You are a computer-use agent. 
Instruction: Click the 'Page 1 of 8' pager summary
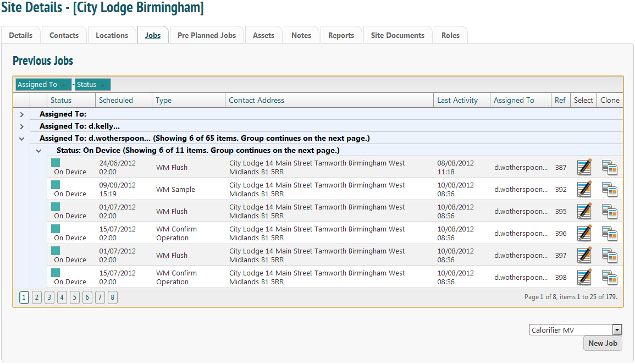(x=571, y=297)
